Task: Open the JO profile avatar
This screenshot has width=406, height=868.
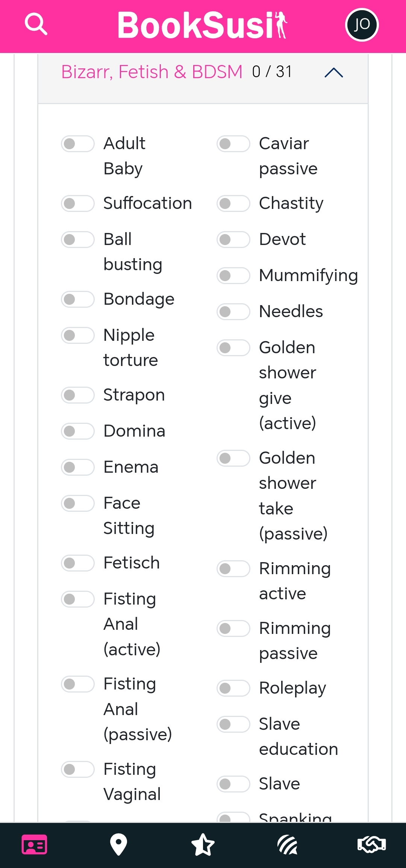Action: pos(362,25)
